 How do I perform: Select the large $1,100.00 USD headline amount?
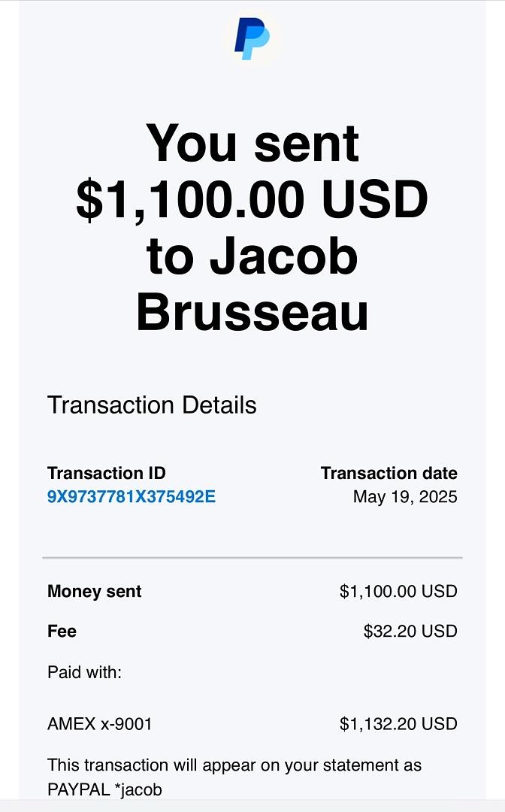point(252,200)
